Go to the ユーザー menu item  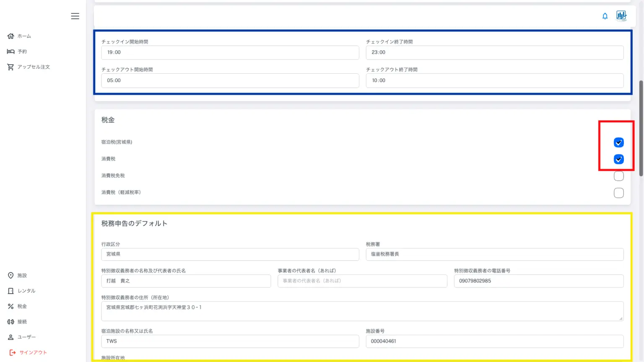pos(26,337)
